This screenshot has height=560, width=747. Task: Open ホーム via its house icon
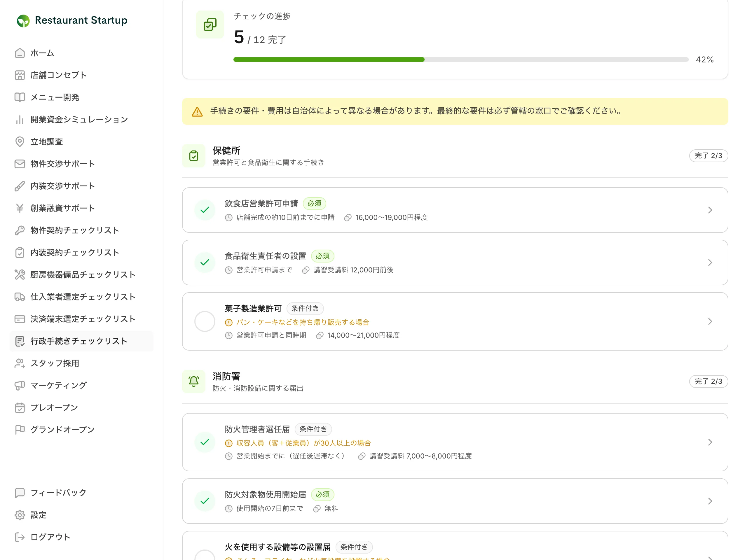(x=20, y=53)
